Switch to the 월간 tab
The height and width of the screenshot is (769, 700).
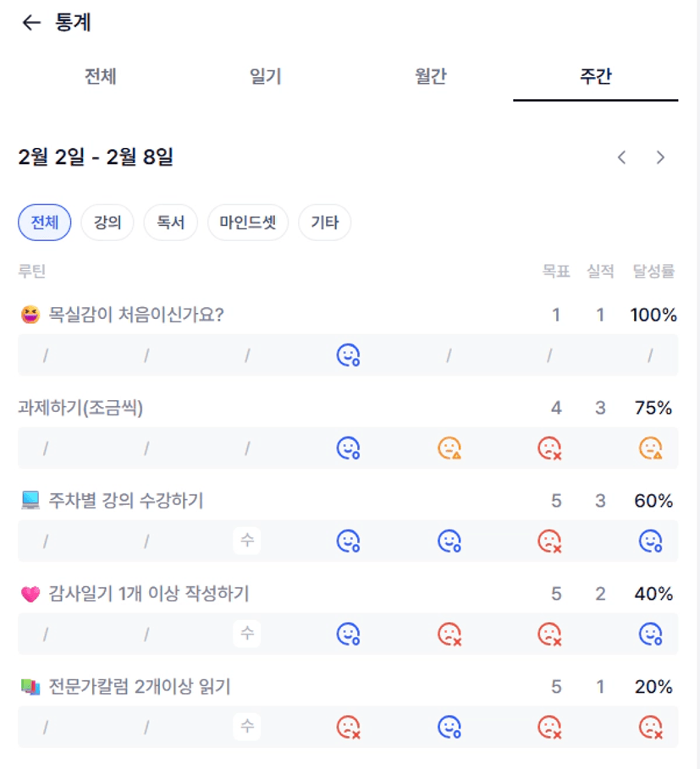tap(431, 77)
